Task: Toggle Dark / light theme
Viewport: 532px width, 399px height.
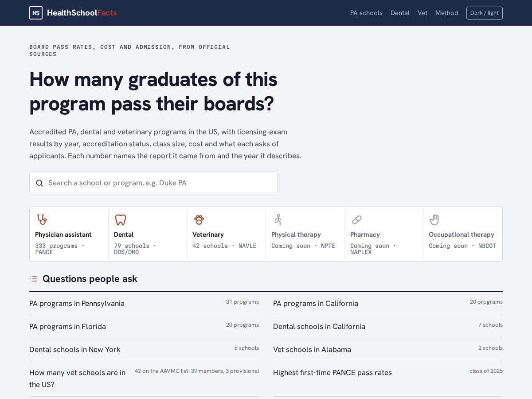Action: pyautogui.click(x=484, y=13)
